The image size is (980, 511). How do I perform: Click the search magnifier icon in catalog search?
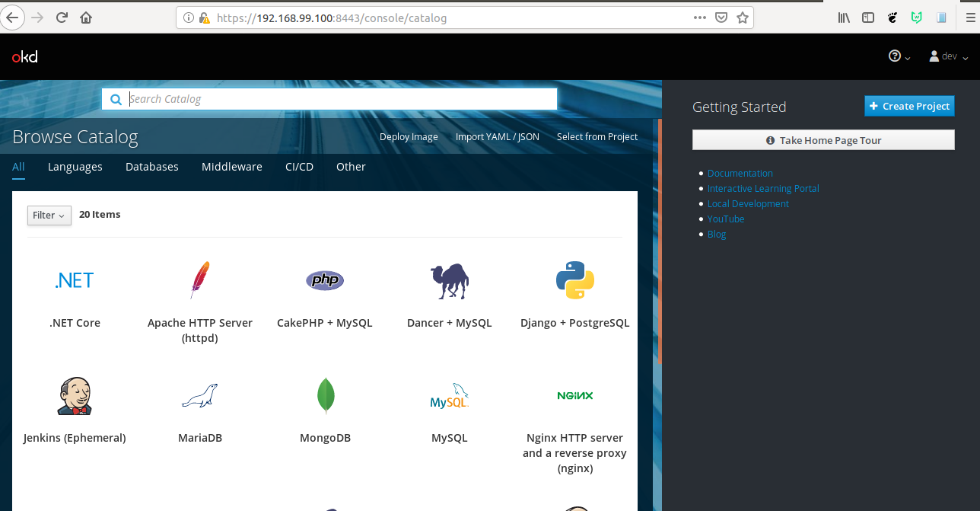pyautogui.click(x=116, y=99)
